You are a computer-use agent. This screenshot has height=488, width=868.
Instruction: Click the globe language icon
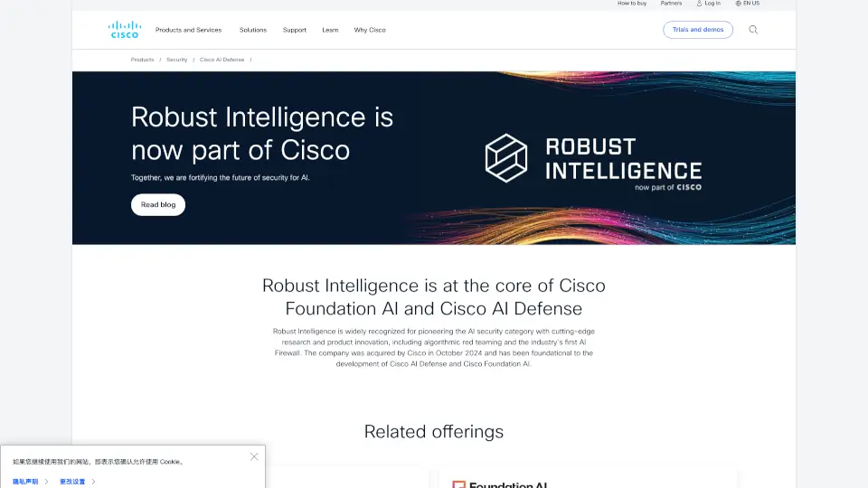point(738,4)
